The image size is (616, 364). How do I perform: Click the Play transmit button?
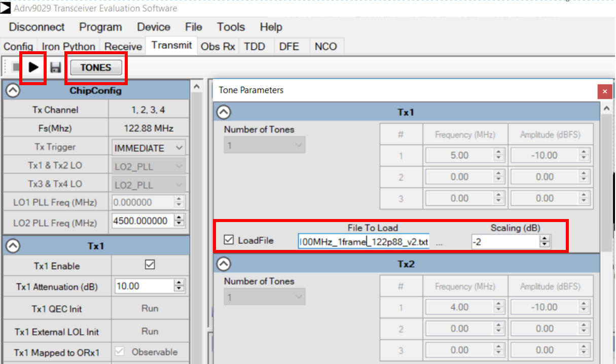[33, 67]
